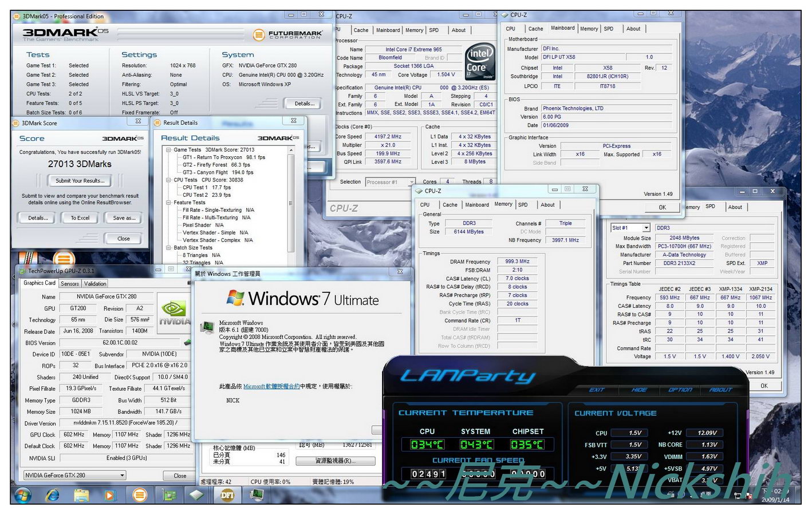Screen dimensions: 812x515
Task: Click Save as button in 3DMark Score
Action: tap(124, 218)
